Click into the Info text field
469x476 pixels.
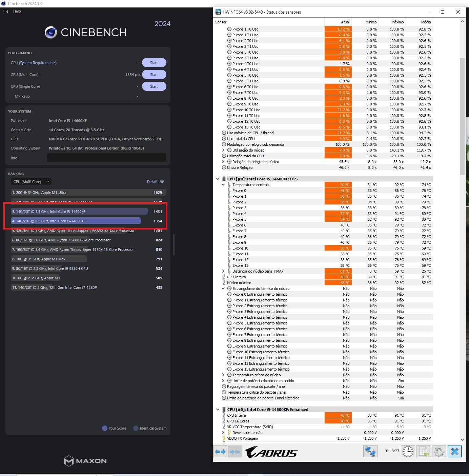coord(106,158)
